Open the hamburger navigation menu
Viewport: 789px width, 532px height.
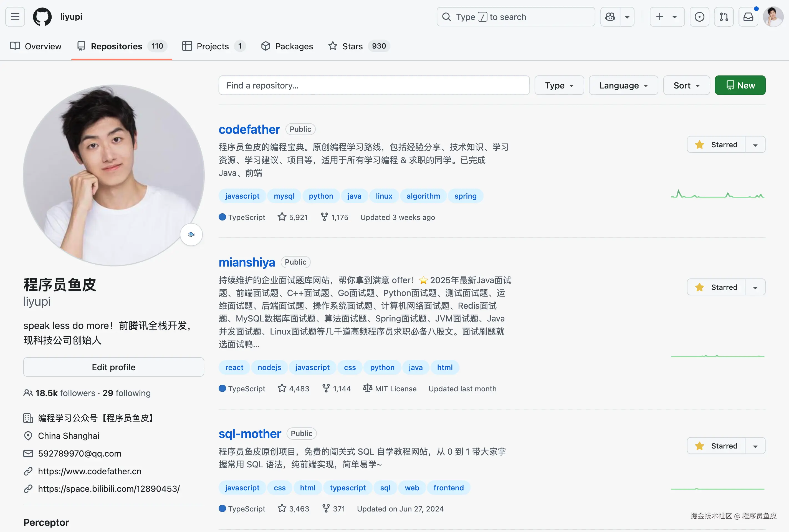click(x=15, y=17)
